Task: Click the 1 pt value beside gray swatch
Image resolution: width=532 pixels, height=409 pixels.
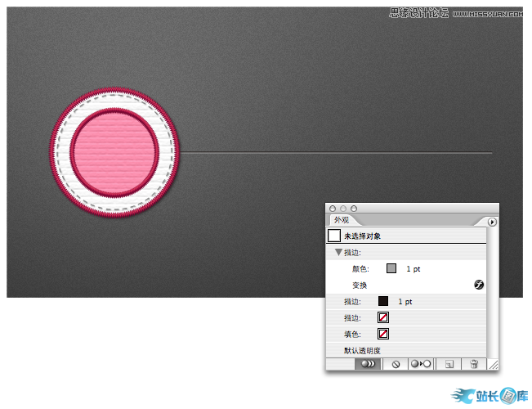Action: pyautogui.click(x=414, y=269)
